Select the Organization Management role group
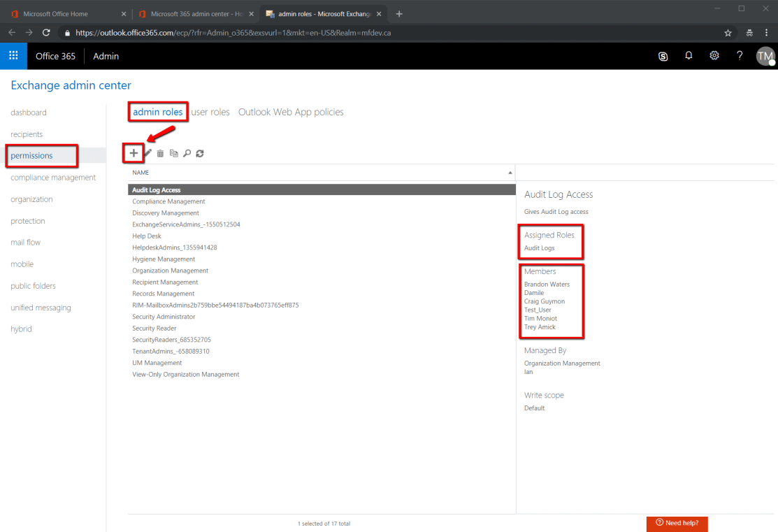778x532 pixels. click(322, 271)
